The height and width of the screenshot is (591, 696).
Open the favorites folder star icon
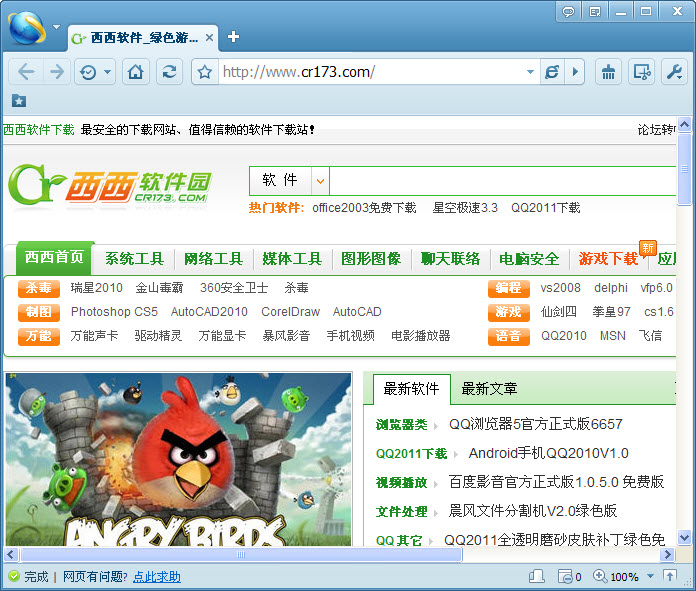[19, 101]
